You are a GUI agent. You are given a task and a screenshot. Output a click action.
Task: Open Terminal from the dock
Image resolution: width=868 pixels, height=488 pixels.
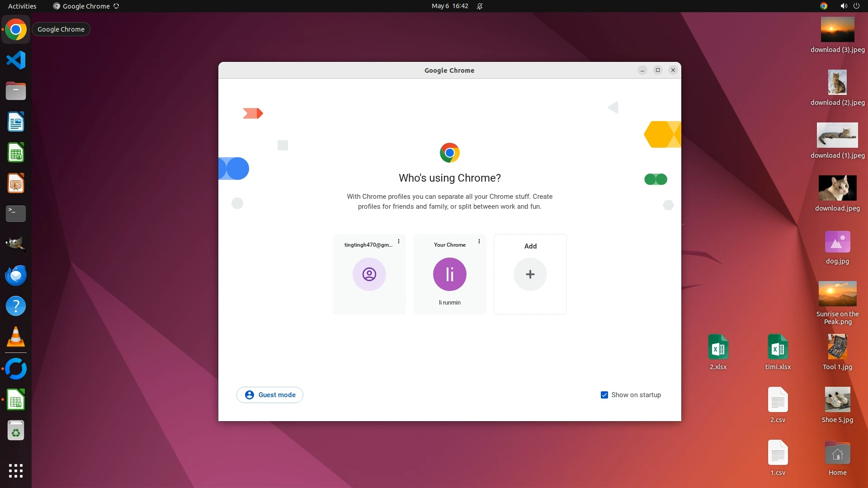coord(16,213)
